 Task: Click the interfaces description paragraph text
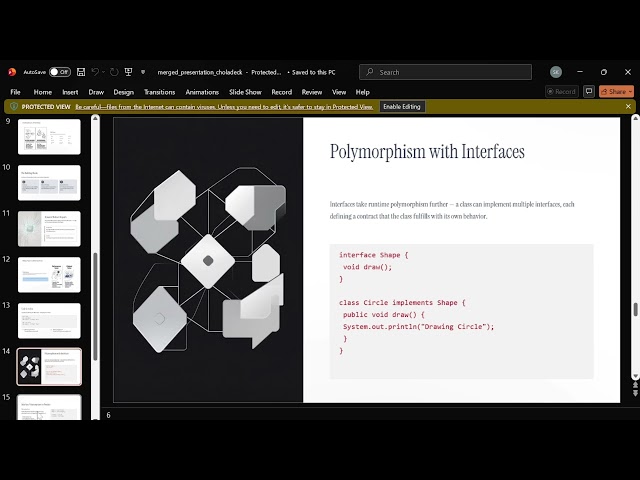click(x=452, y=210)
